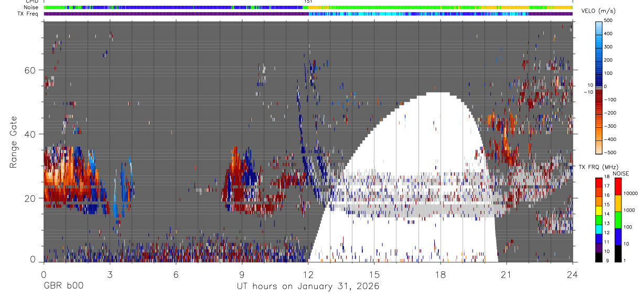Click the yellow segment of the TX FRQ color bar
Viewport: 644px width, 297px height.
coord(599,211)
